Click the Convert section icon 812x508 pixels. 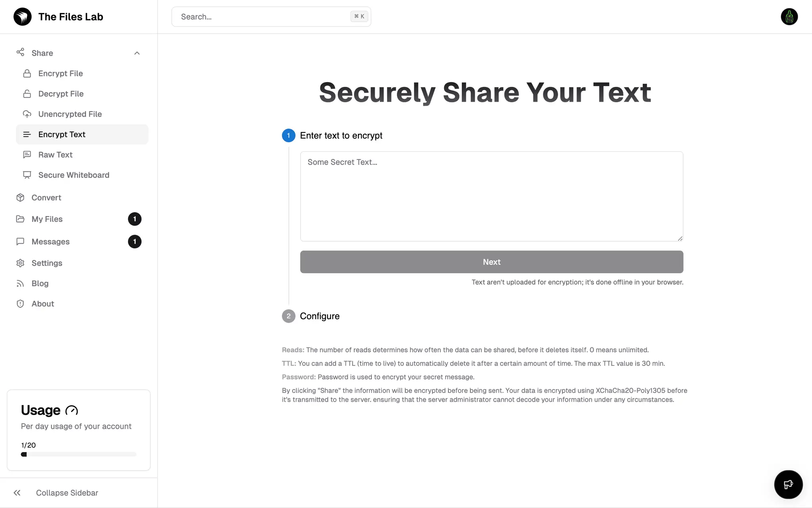point(21,197)
